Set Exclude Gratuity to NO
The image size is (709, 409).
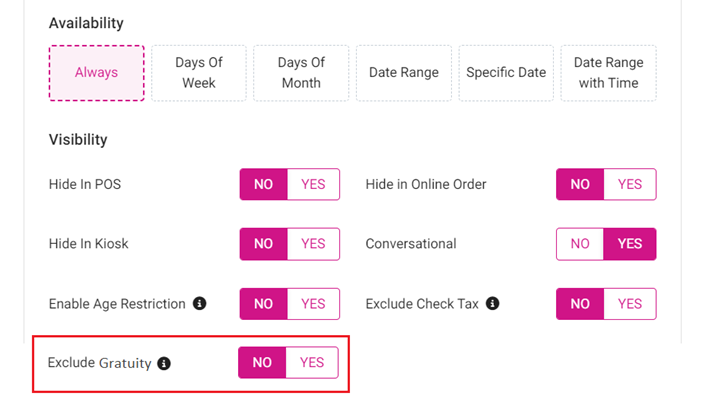pos(262,363)
